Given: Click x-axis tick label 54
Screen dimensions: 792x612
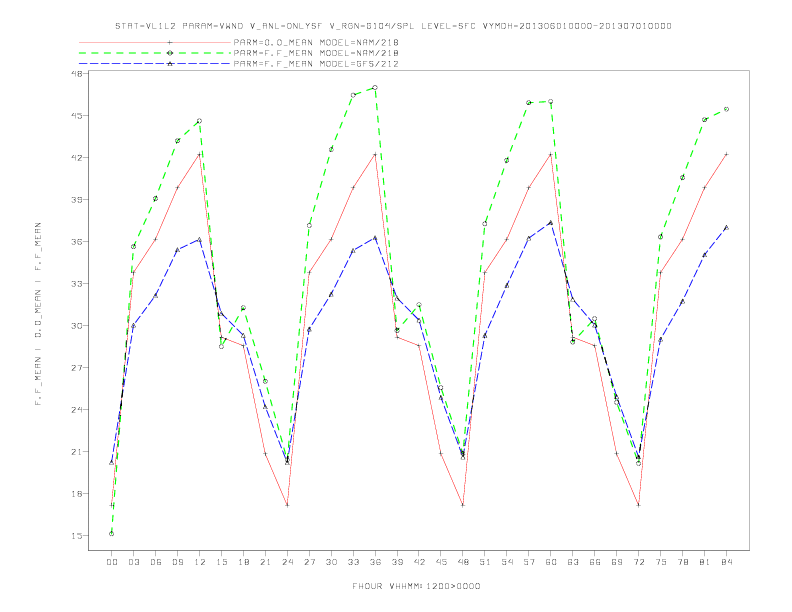Looking at the screenshot, I should click(507, 562).
